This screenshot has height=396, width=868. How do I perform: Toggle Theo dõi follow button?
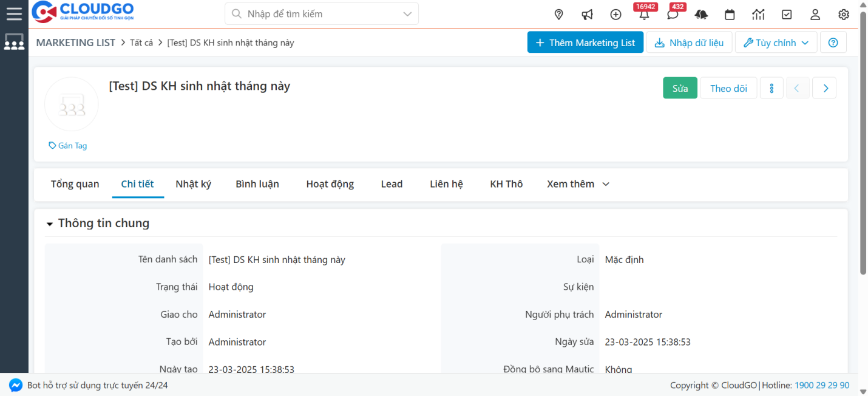tap(728, 88)
